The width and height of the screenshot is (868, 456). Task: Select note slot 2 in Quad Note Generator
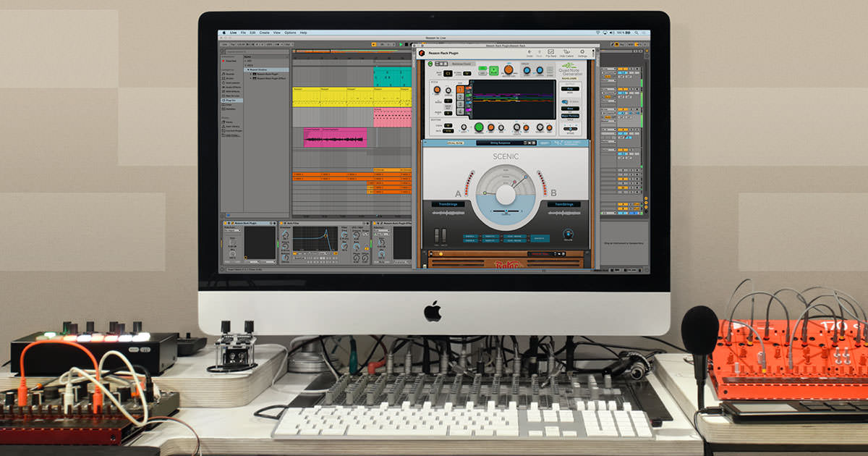[460, 96]
